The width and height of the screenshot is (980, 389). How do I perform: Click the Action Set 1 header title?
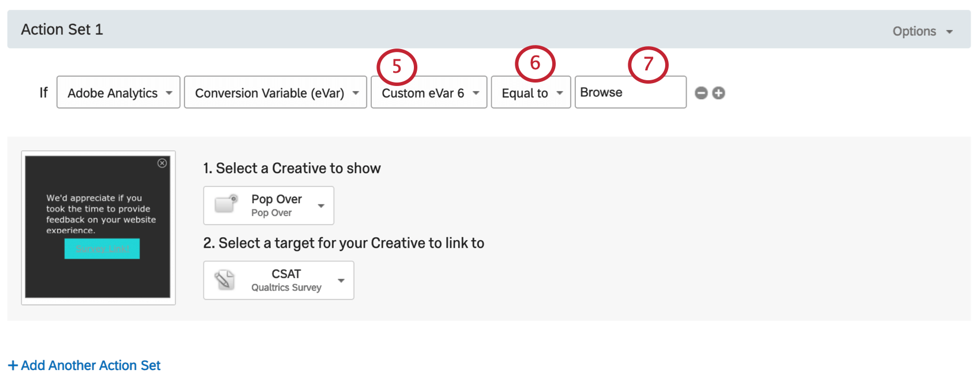click(x=62, y=29)
